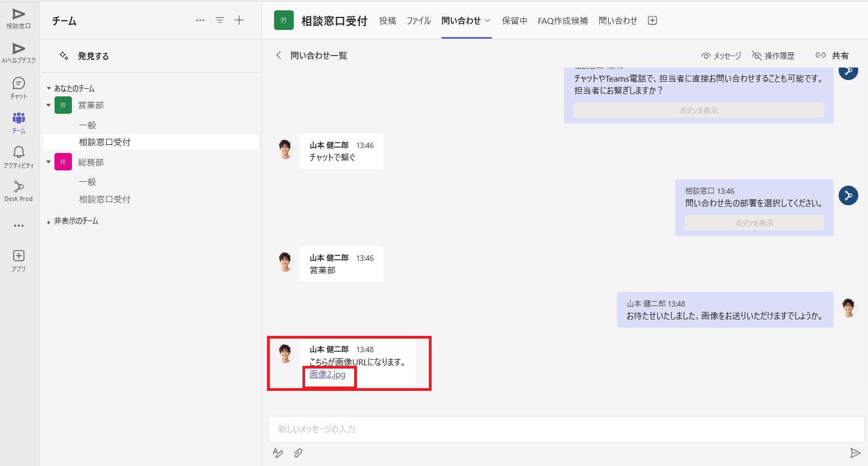Click the avatar beside お待たせいたしました message
The image size is (868, 466).
tap(848, 308)
